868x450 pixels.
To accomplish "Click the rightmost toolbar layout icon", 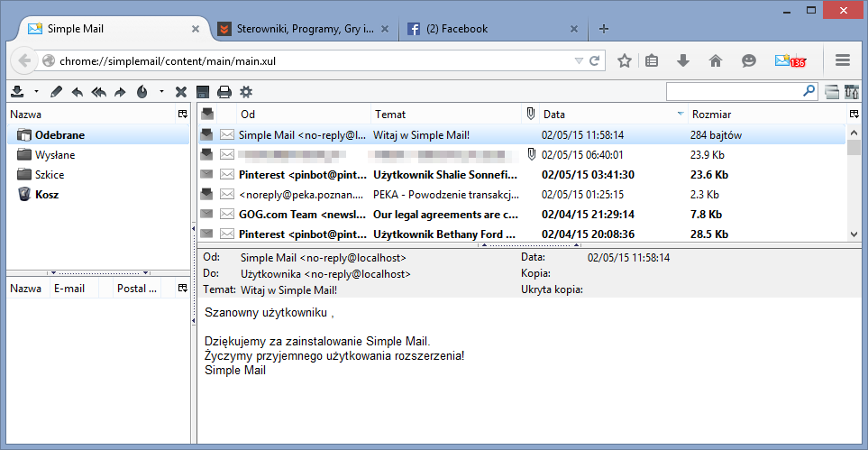I will tap(852, 92).
